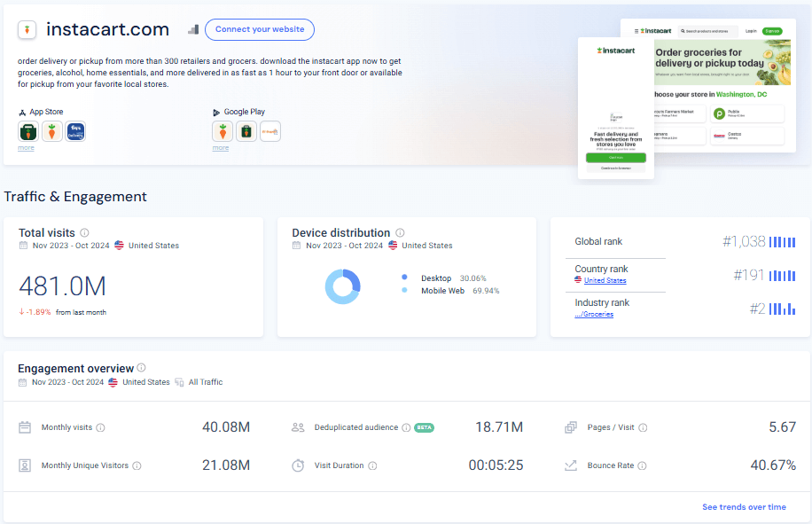Click the Connect your website button
This screenshot has height=524, width=812.
tap(260, 29)
